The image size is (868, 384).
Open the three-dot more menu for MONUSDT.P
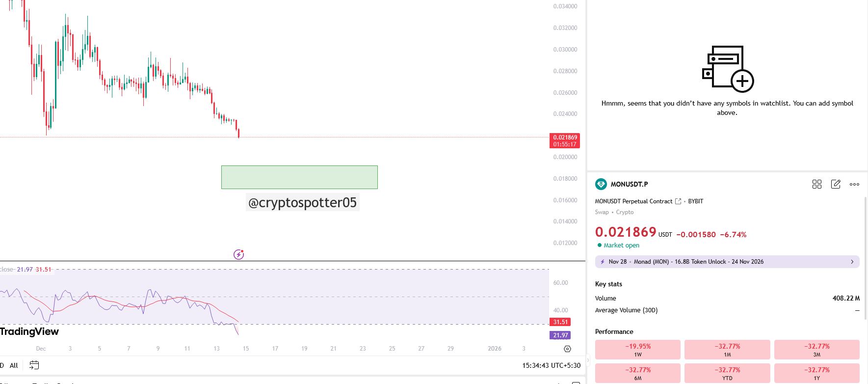(x=854, y=184)
